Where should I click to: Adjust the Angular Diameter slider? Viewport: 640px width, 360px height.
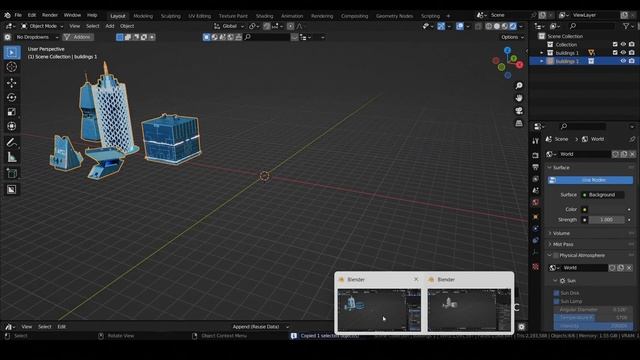tap(593, 309)
